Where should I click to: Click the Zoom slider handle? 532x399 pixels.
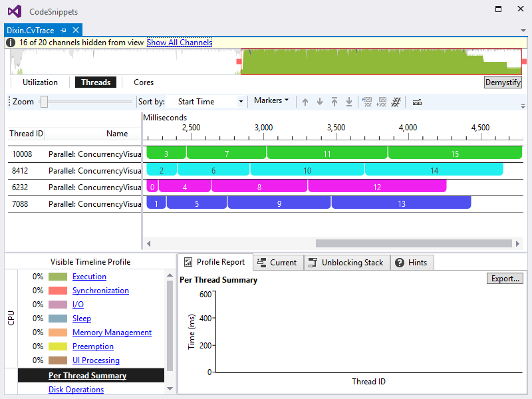(x=44, y=102)
